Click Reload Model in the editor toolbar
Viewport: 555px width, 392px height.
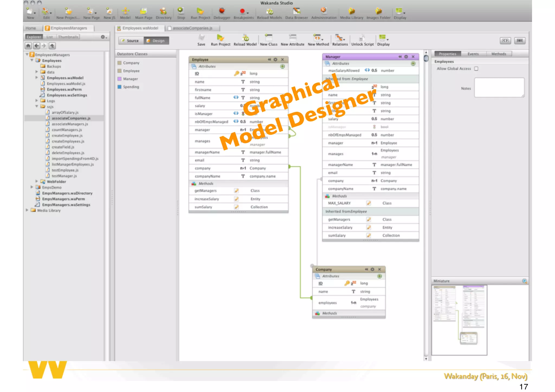[x=245, y=38]
